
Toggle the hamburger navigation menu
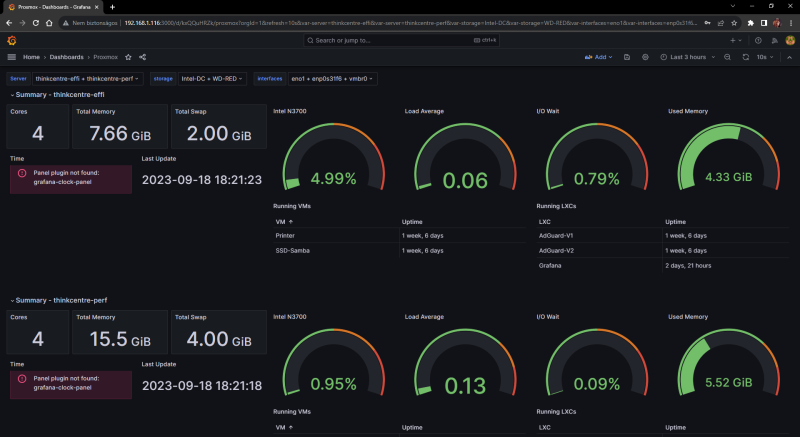12,57
